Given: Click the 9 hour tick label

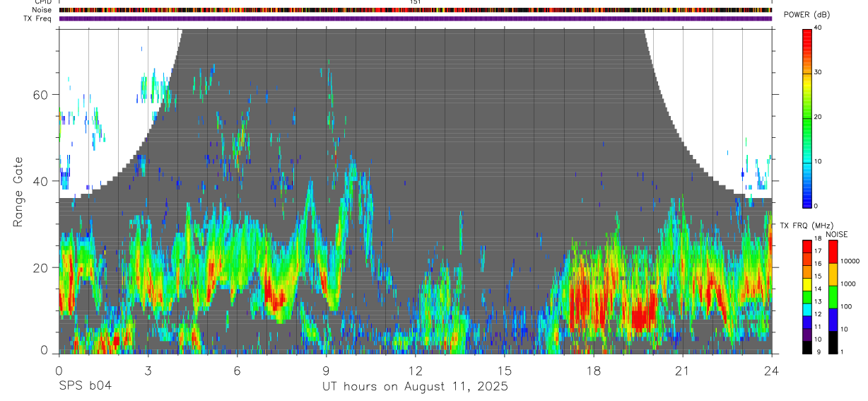Looking at the screenshot, I should 327,371.
